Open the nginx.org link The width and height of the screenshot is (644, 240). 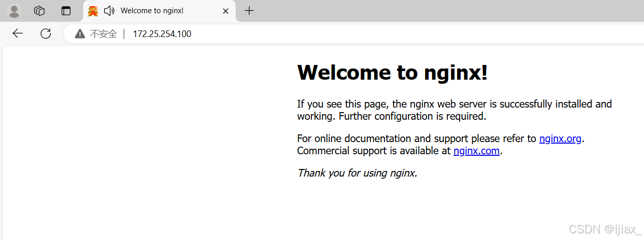[x=560, y=139]
